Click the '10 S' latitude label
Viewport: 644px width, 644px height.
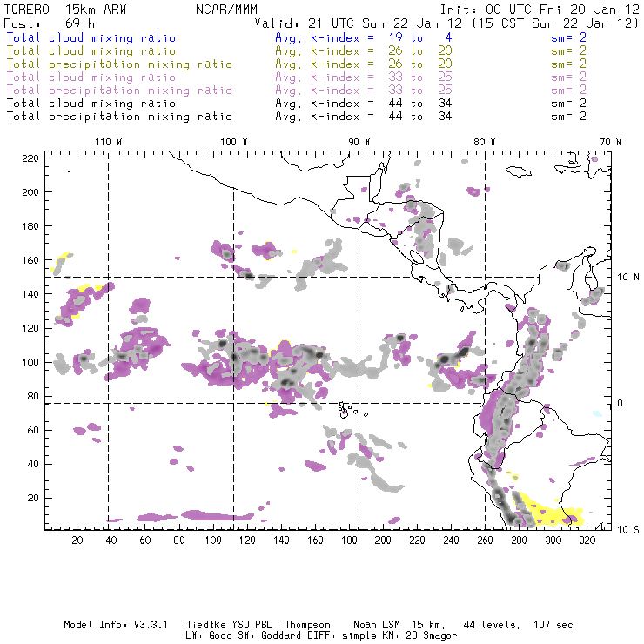coord(628,529)
